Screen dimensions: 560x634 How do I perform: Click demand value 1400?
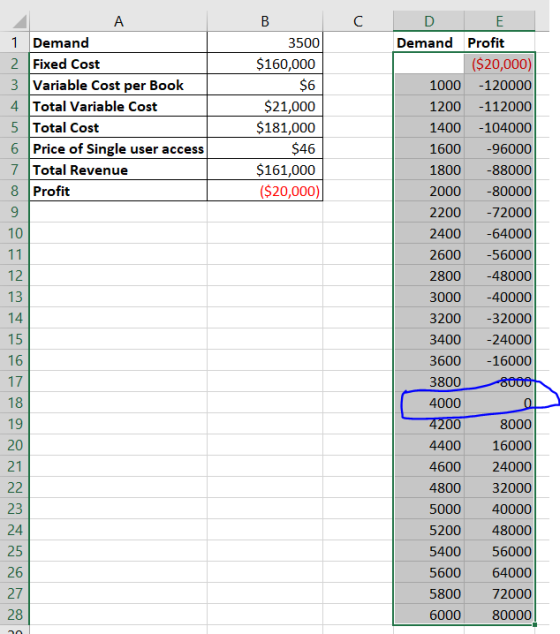coord(429,127)
